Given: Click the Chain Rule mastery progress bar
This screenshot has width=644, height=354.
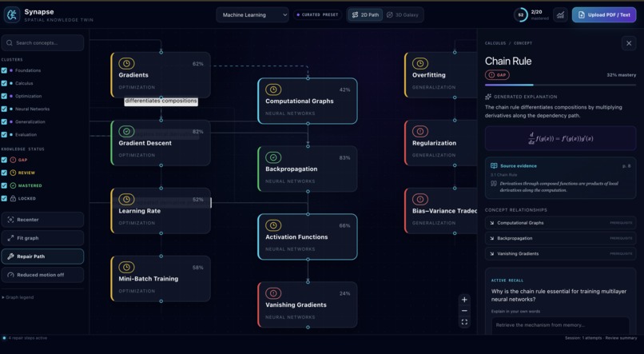Looking at the screenshot, I should click(560, 85).
